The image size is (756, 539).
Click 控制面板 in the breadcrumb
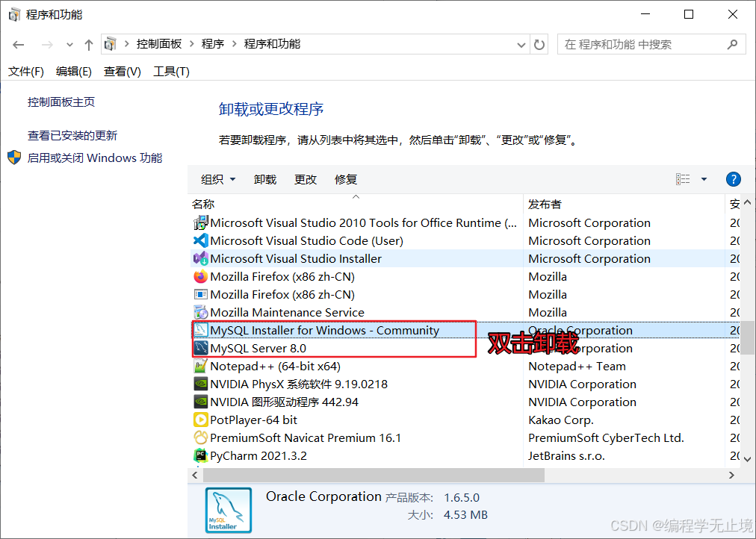click(159, 44)
